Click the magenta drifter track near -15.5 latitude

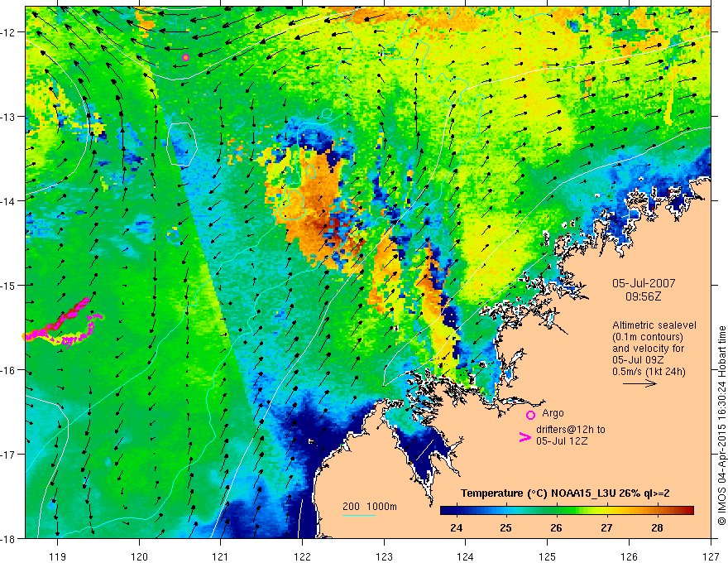pos(64,322)
